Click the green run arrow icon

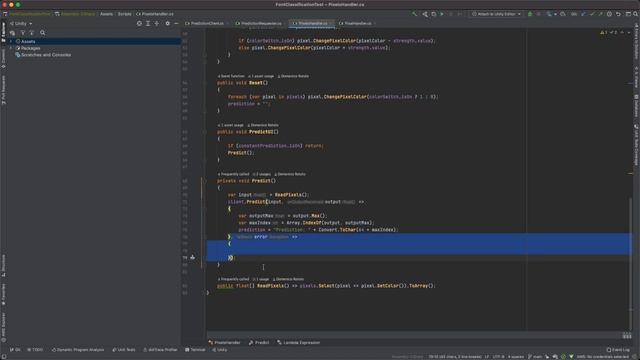click(x=442, y=14)
